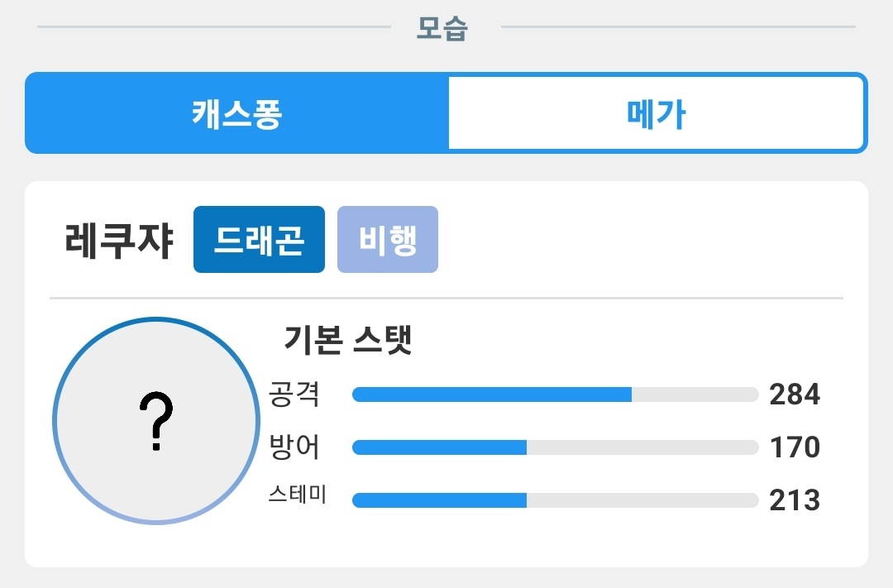
Task: Click the divider line below 레쿠쟈
Action: (x=446, y=298)
